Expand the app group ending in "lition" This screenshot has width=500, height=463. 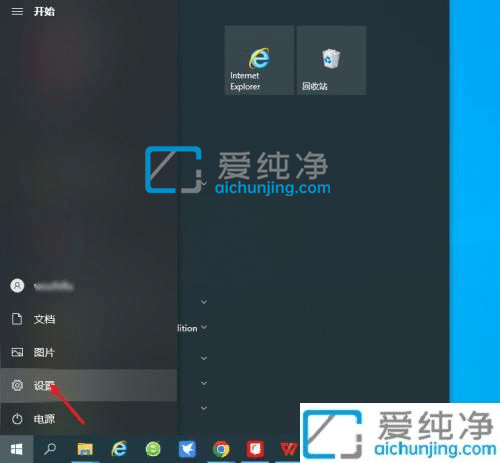coord(204,327)
